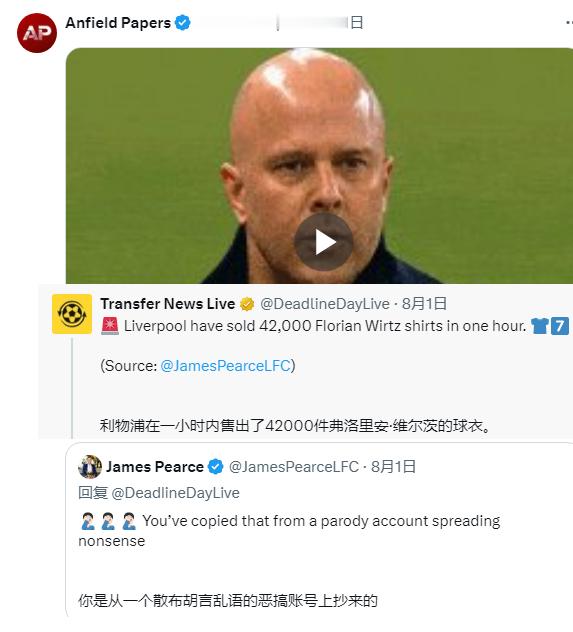The image size is (573, 632).
Task: Open the James Pearce profile picture
Action: pyautogui.click(x=90, y=467)
